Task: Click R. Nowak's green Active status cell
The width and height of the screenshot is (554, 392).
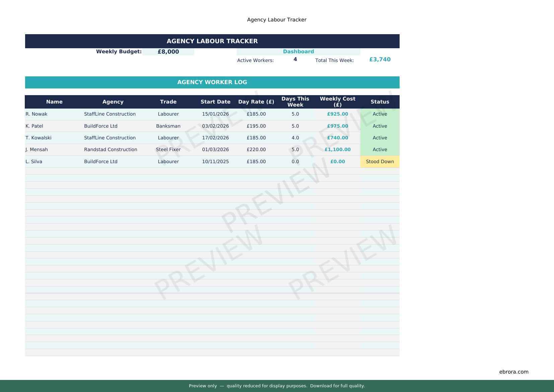Action: click(379, 114)
